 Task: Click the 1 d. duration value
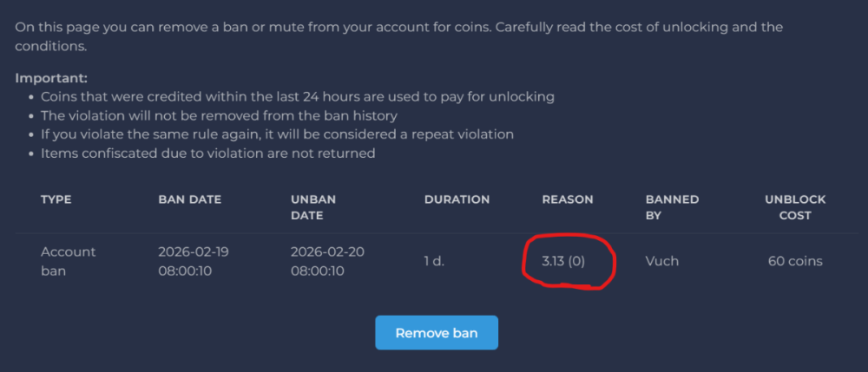tap(434, 261)
